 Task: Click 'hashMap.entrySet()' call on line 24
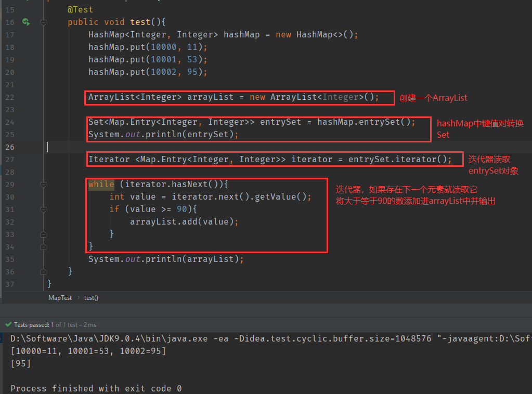(364, 122)
